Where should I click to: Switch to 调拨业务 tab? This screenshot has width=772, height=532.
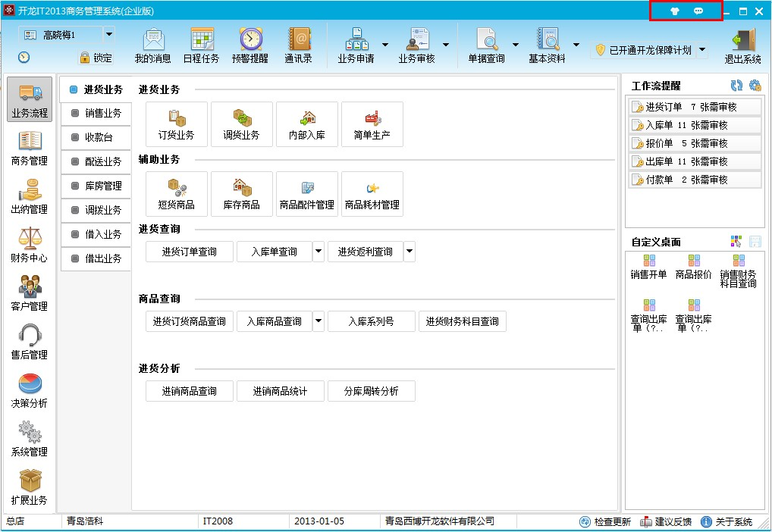96,210
